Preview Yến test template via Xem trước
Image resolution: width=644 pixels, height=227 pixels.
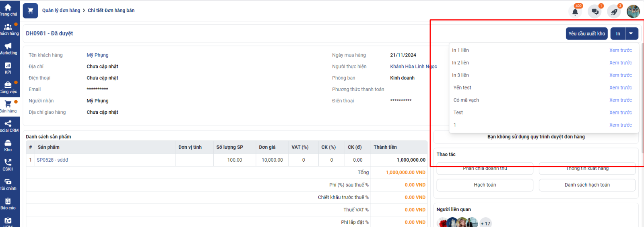pyautogui.click(x=620, y=87)
